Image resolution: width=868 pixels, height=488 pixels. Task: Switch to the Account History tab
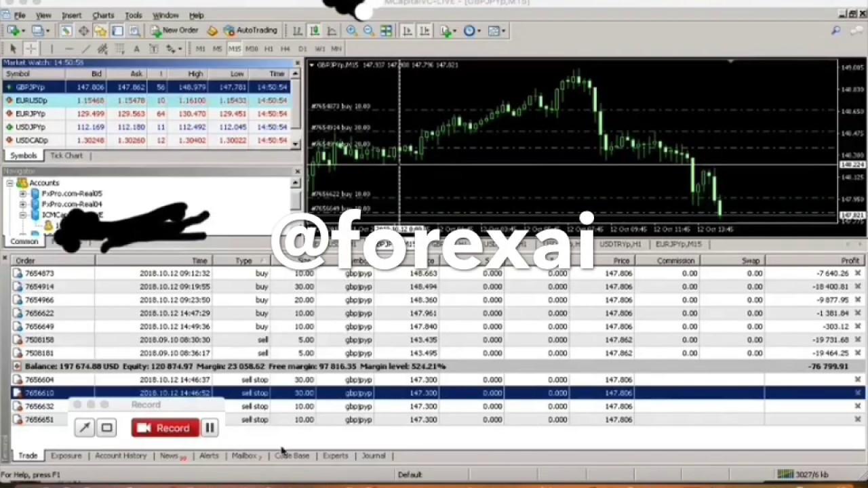(x=120, y=456)
